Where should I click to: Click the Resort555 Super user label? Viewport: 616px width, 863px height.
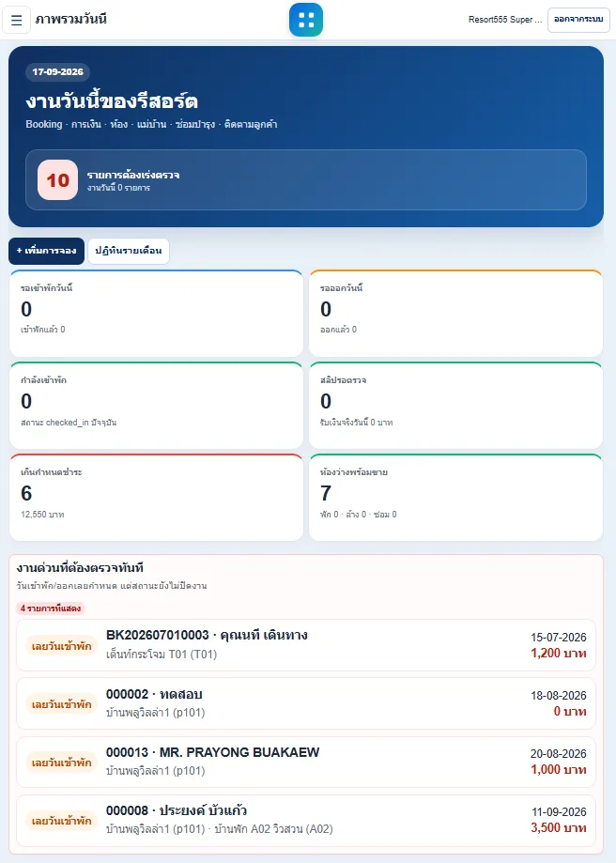pyautogui.click(x=505, y=20)
